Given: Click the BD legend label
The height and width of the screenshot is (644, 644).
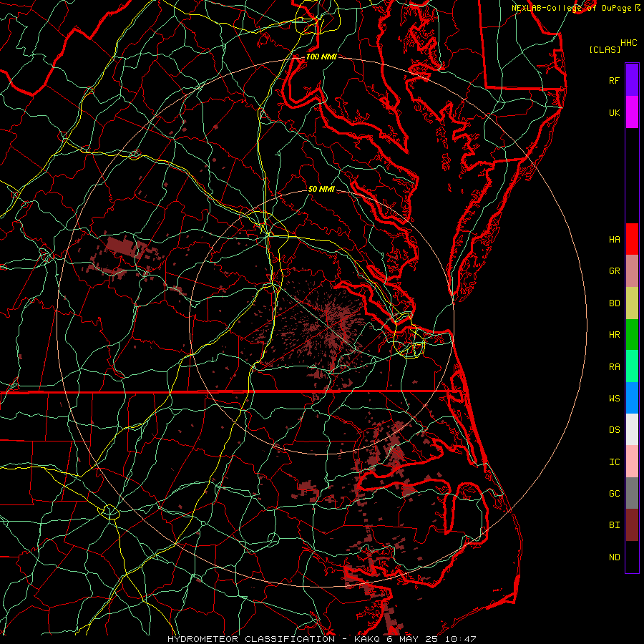Looking at the screenshot, I should tap(614, 303).
